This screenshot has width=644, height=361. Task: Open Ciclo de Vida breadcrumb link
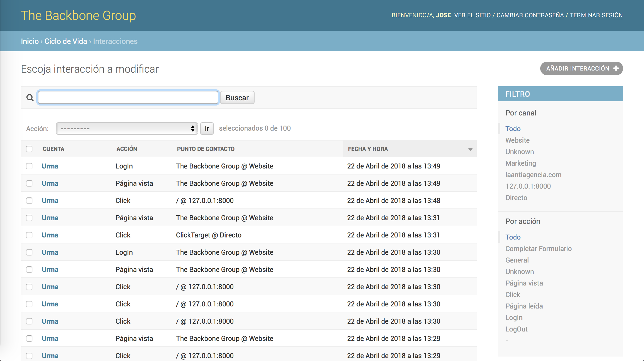click(66, 41)
